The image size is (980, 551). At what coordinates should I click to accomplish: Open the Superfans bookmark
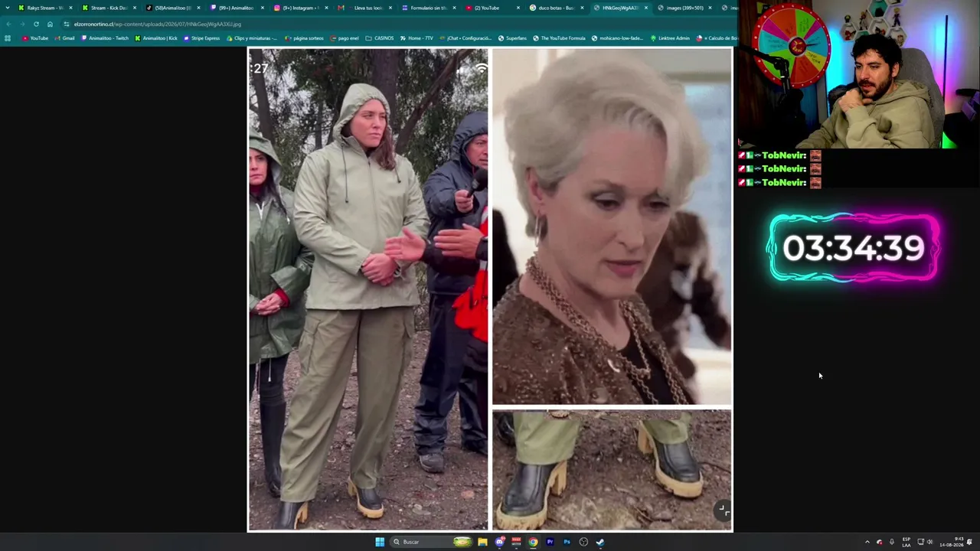512,38
